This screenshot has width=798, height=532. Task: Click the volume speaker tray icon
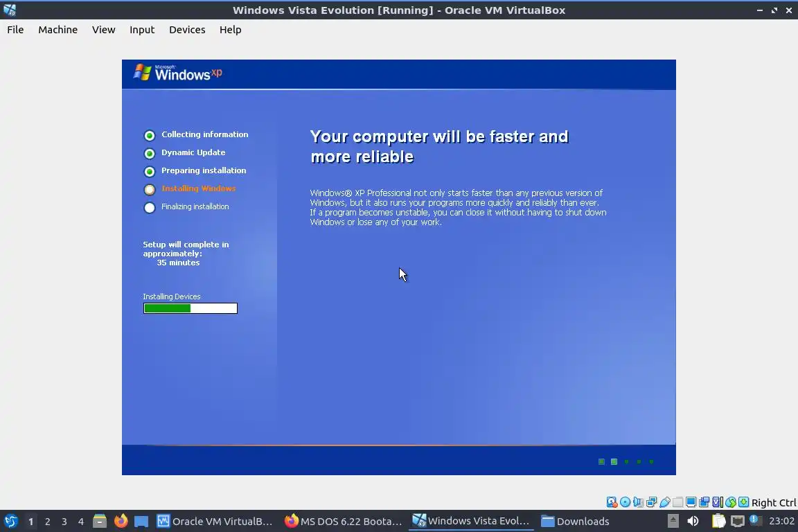pyautogui.click(x=693, y=521)
